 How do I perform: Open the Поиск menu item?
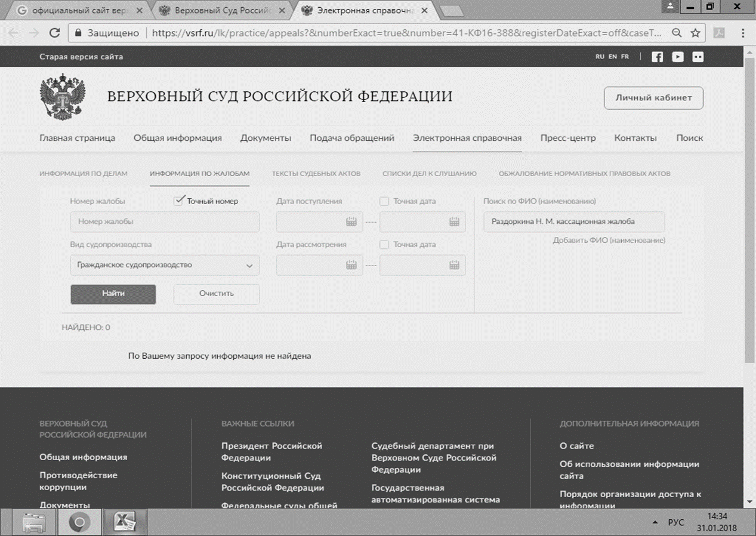(x=690, y=138)
